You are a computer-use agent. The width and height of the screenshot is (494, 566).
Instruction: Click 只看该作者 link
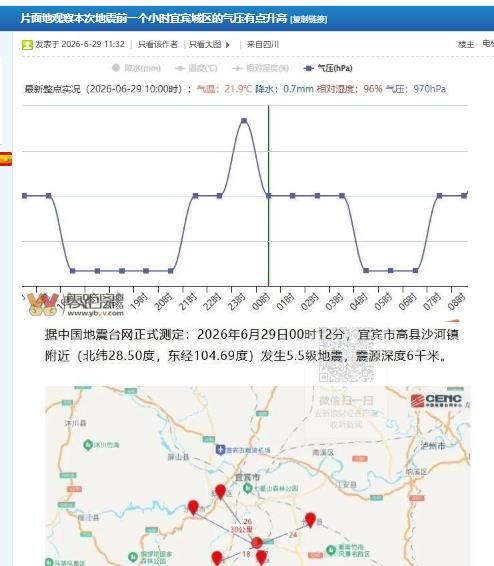[x=158, y=44]
